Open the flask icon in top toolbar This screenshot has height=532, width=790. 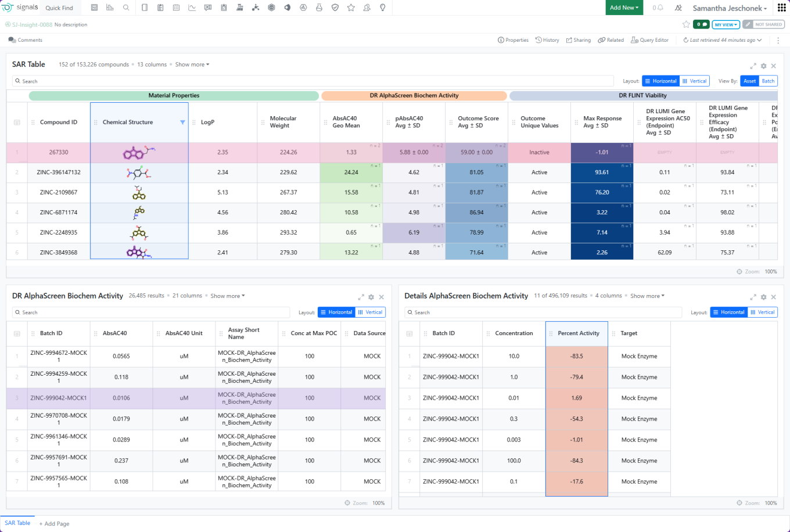[319, 8]
